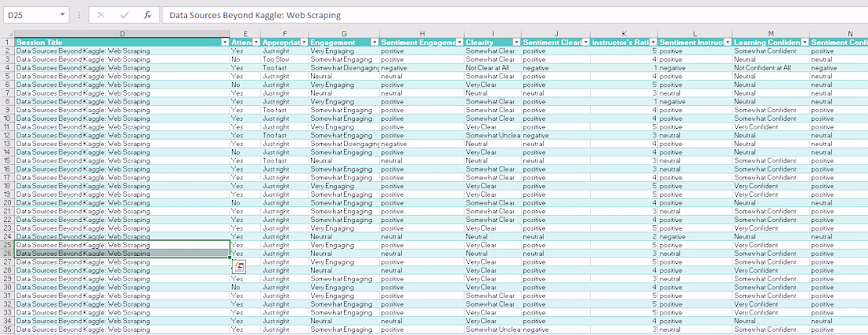Select column J by its letter header

556,35
